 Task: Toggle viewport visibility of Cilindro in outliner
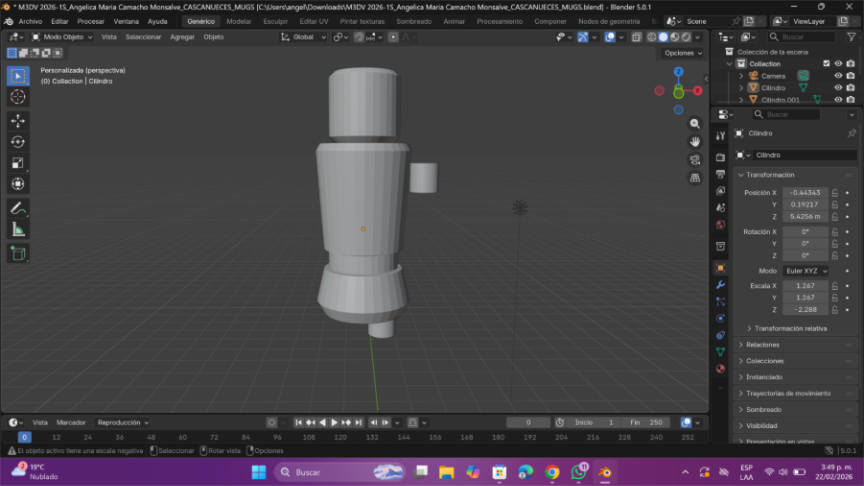pyautogui.click(x=838, y=88)
